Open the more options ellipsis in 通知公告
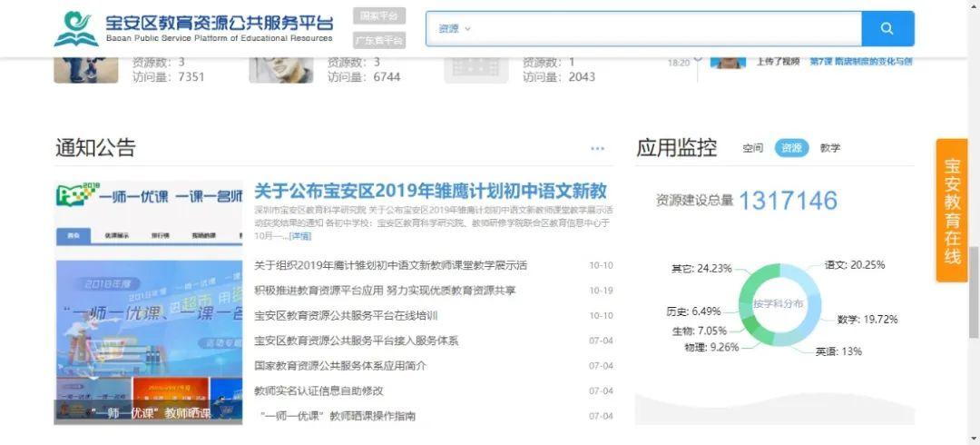Screen dimensions: 980x445 click(x=597, y=149)
